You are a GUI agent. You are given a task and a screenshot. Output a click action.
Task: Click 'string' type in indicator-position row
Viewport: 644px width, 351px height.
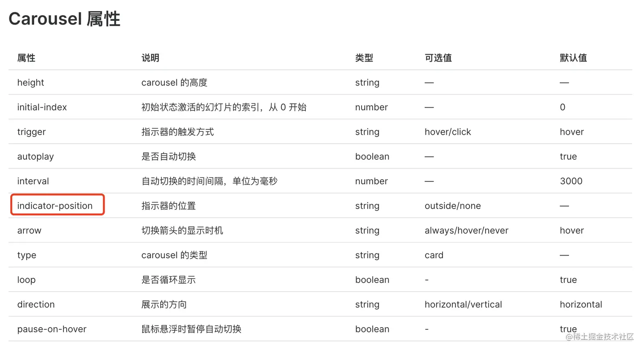[x=367, y=206]
